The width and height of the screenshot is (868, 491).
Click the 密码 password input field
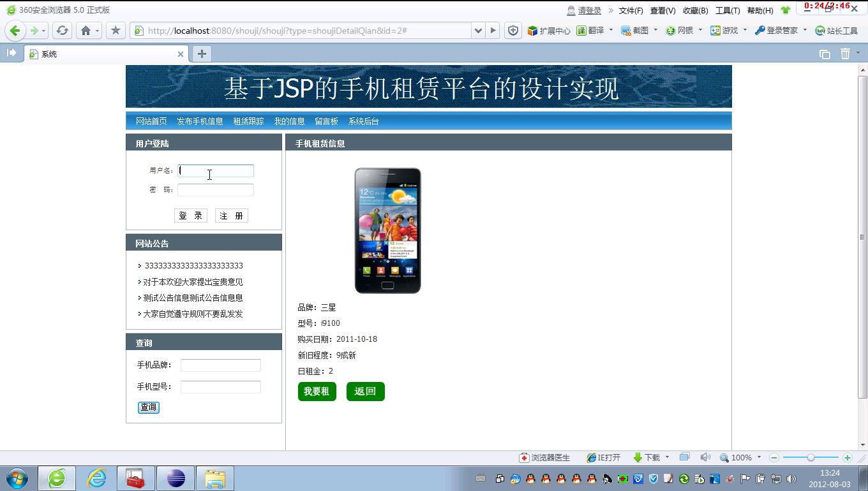(x=216, y=189)
